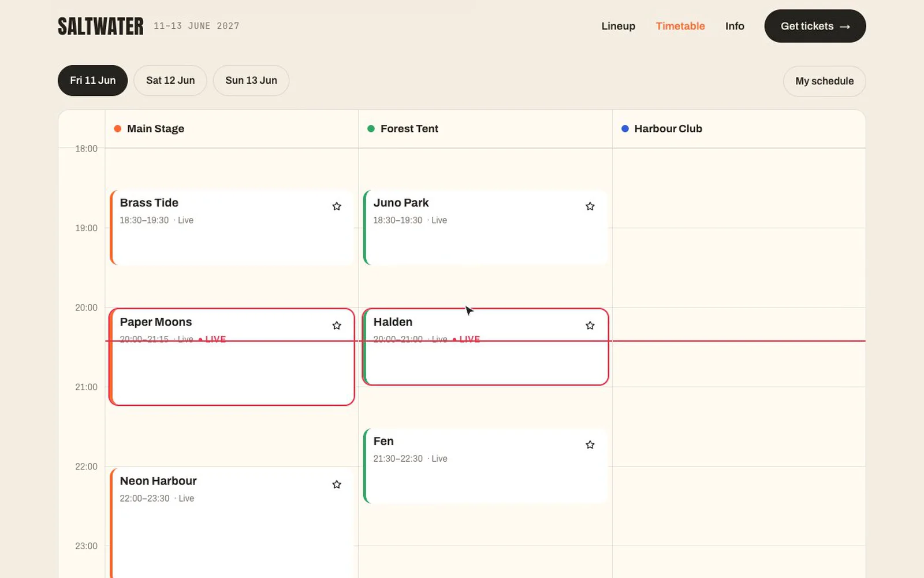Click the Forest Tent column header
This screenshot has width=924, height=578.
485,129
